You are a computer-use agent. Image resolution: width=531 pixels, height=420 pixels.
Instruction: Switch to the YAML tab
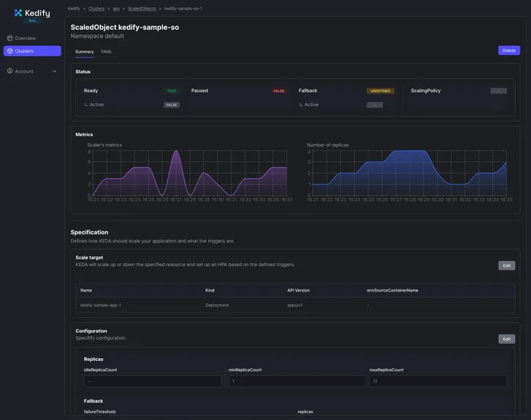107,52
